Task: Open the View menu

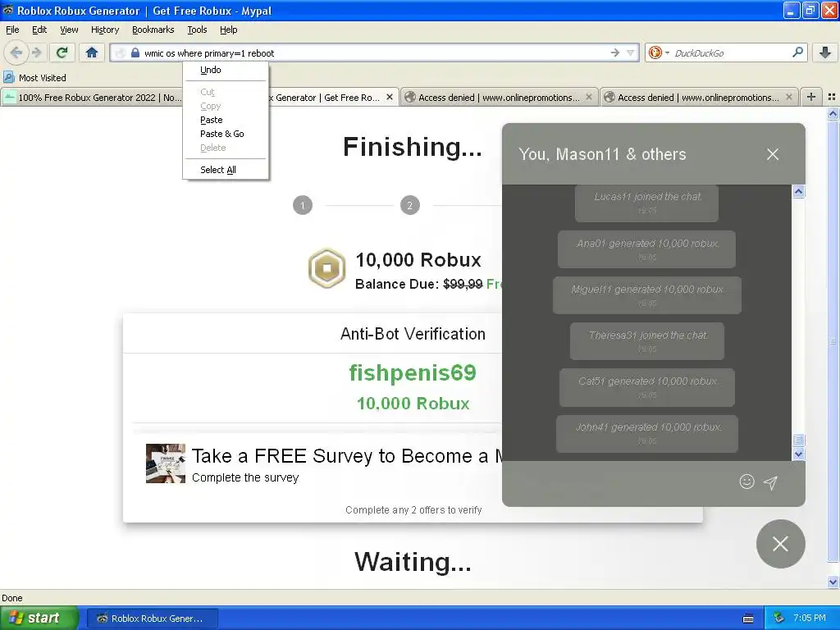Action: coord(69,30)
